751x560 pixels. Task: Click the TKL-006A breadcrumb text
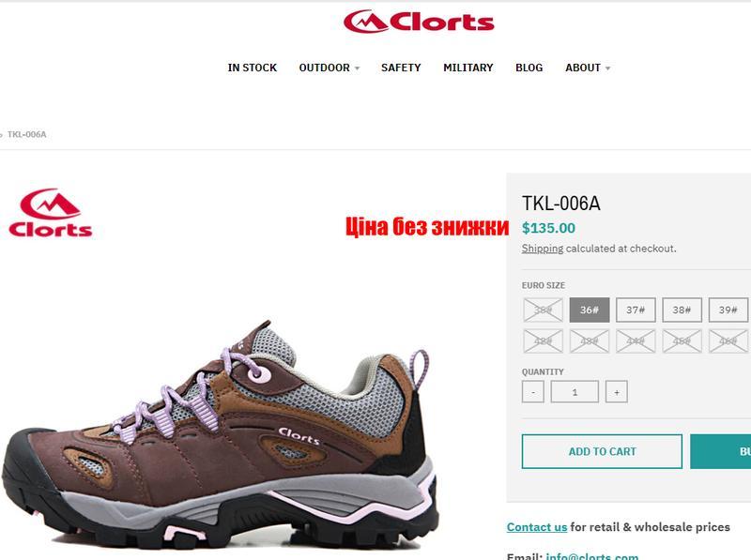pos(27,134)
